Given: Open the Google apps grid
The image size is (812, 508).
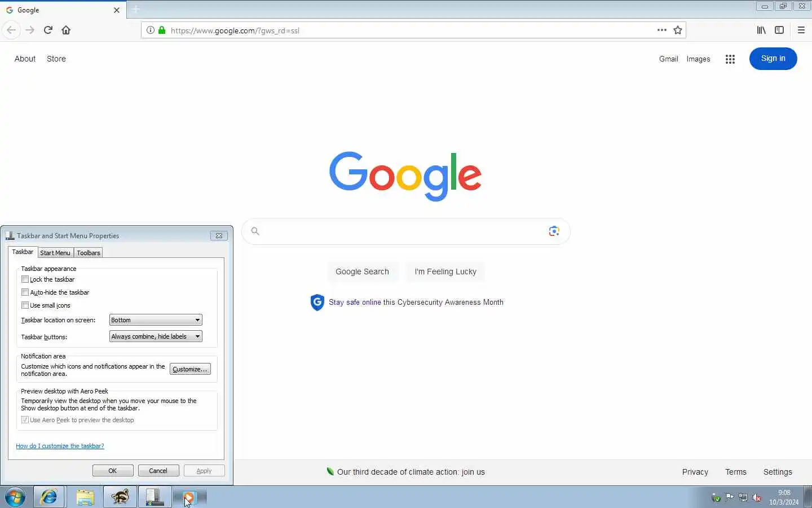Looking at the screenshot, I should 730,59.
